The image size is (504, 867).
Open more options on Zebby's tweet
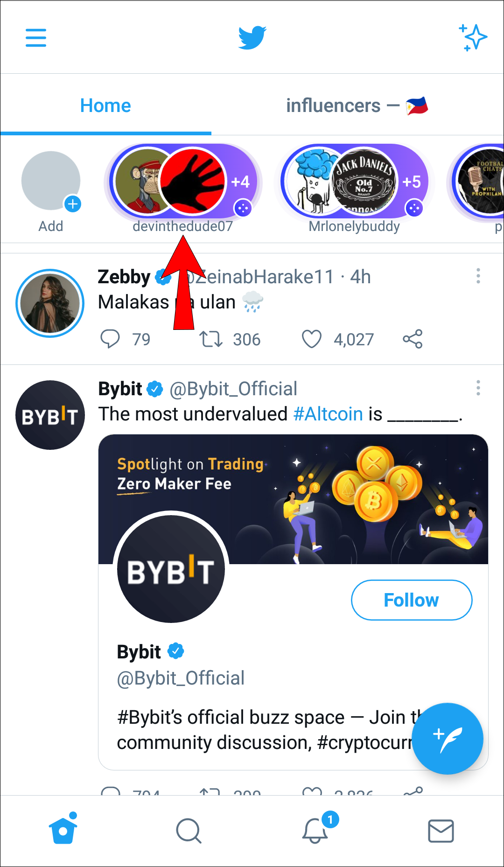pos(478,276)
